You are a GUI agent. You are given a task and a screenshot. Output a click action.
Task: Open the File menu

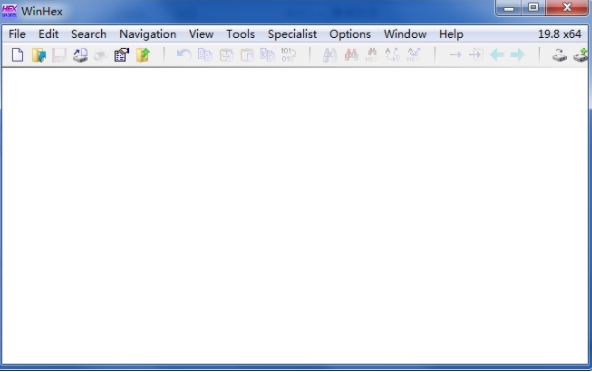tap(17, 34)
